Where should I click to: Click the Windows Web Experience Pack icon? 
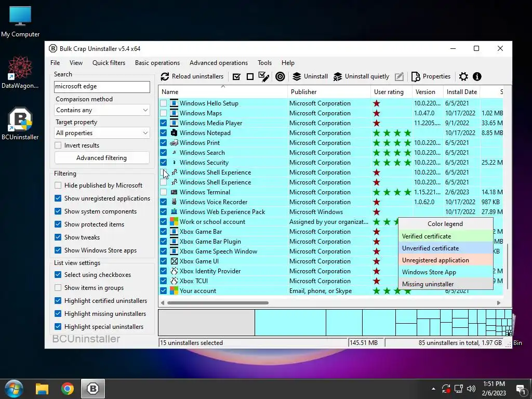[174, 212]
